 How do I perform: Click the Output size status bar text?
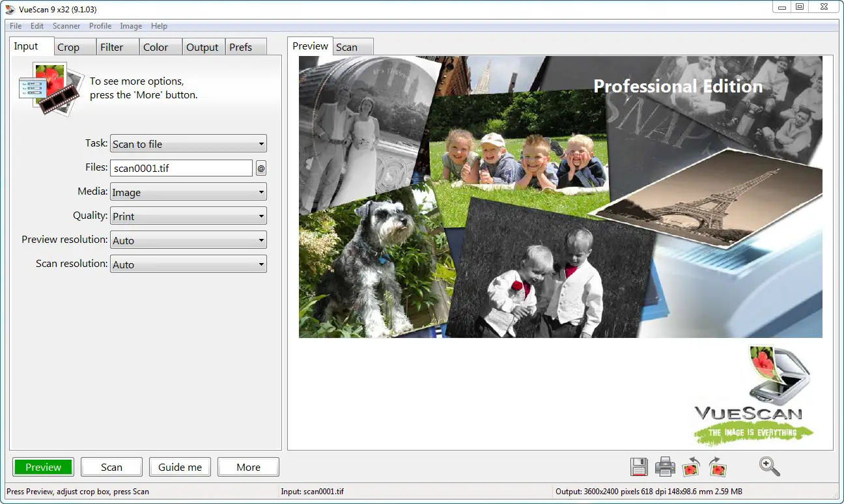[x=649, y=492]
